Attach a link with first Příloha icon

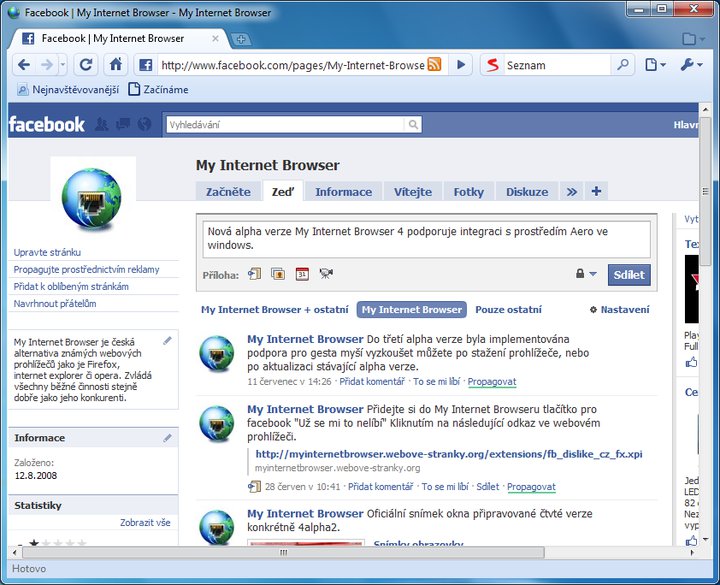tap(254, 274)
